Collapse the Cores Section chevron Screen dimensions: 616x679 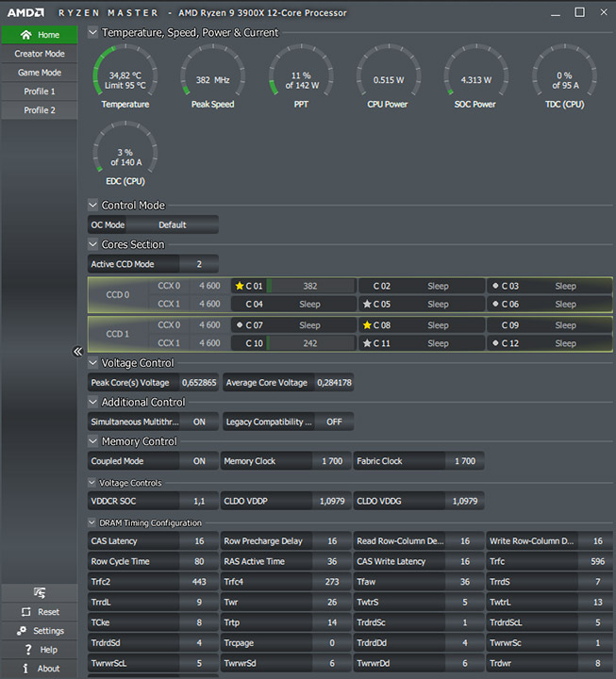coord(92,244)
